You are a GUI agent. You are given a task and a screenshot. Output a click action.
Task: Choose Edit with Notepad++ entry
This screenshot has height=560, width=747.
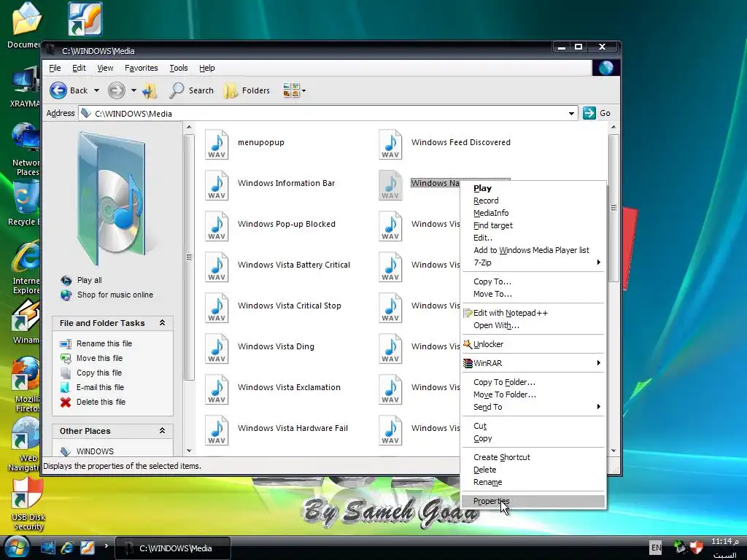pos(533,313)
